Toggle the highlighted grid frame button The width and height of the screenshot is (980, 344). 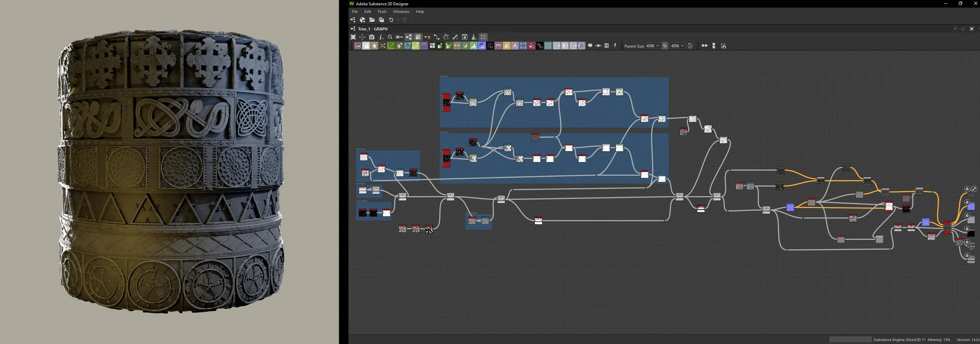pos(483,37)
